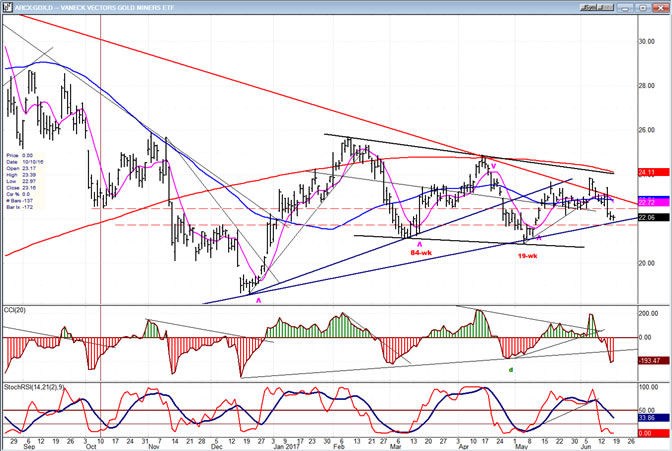Close the VanEck Gold Miners chart window
The image size is (672, 451).
click(660, 8)
